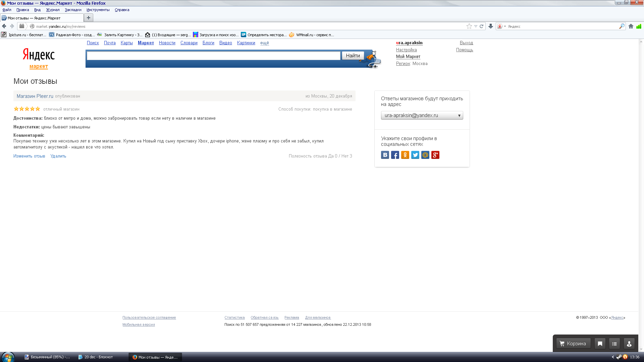Click the Найти search button
Image resolution: width=644 pixels, height=362 pixels.
pyautogui.click(x=353, y=56)
